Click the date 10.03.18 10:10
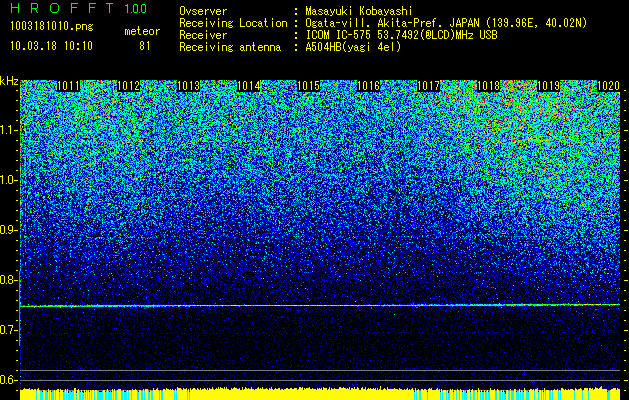This screenshot has width=629, height=400. pos(51,46)
